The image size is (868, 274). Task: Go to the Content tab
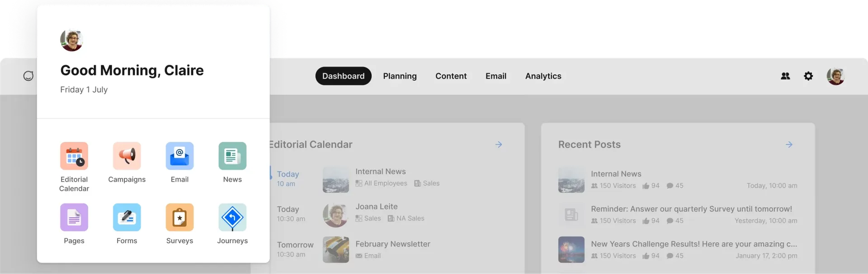(x=451, y=76)
